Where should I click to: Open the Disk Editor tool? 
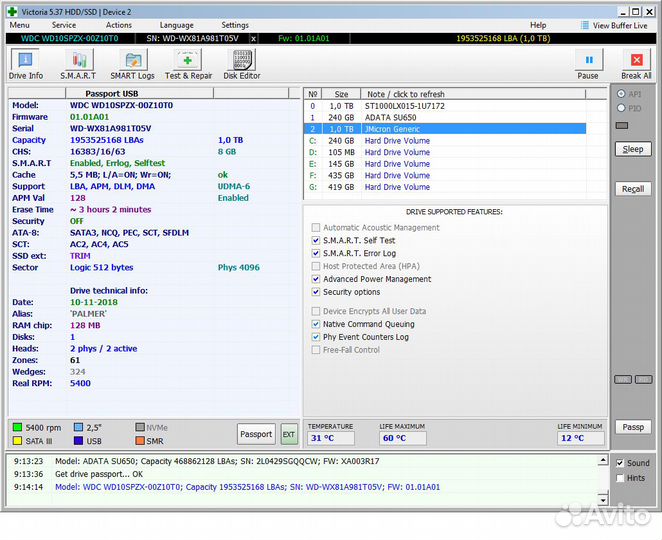pos(242,64)
